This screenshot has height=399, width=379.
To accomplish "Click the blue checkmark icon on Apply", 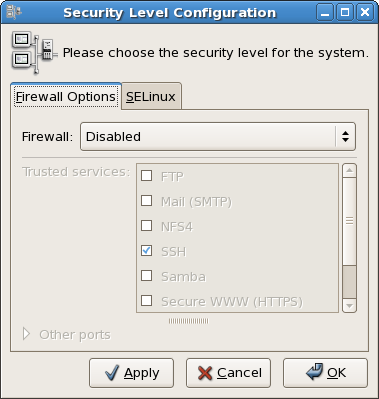I will [111, 373].
